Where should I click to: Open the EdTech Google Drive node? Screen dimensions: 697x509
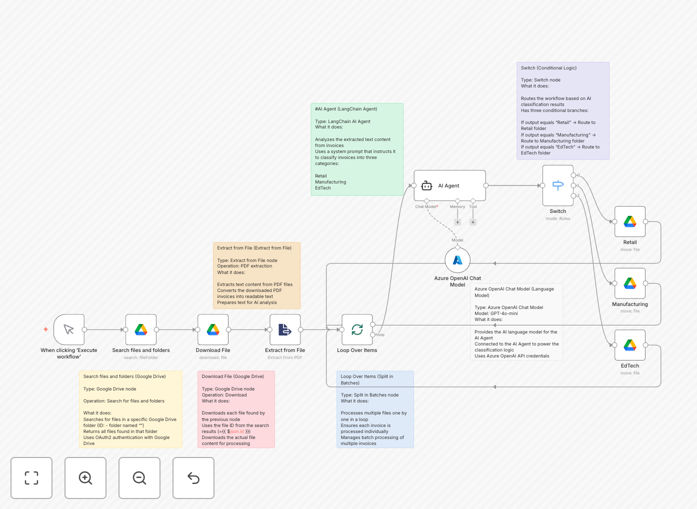tap(630, 345)
